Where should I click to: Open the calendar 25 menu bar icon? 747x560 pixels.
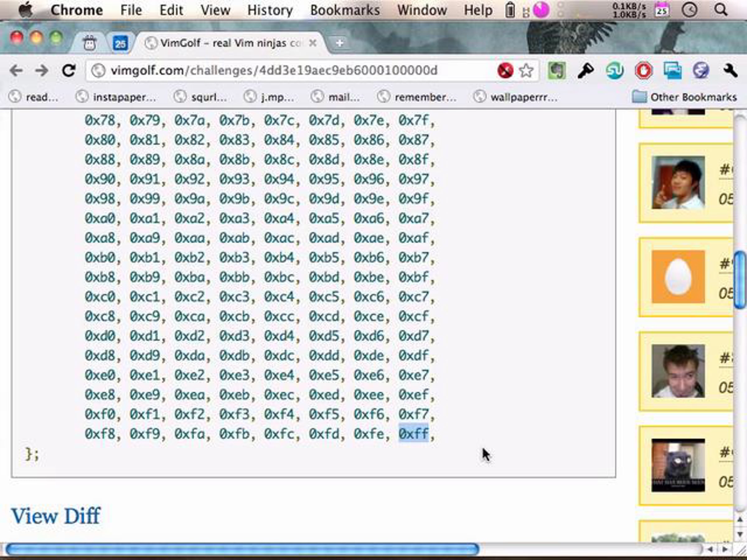point(662,10)
